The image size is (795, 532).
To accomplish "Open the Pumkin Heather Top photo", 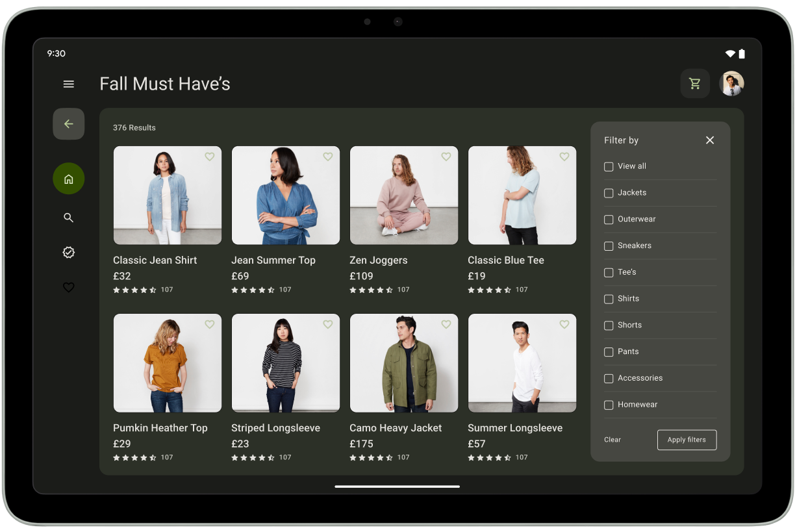I will click(x=168, y=363).
